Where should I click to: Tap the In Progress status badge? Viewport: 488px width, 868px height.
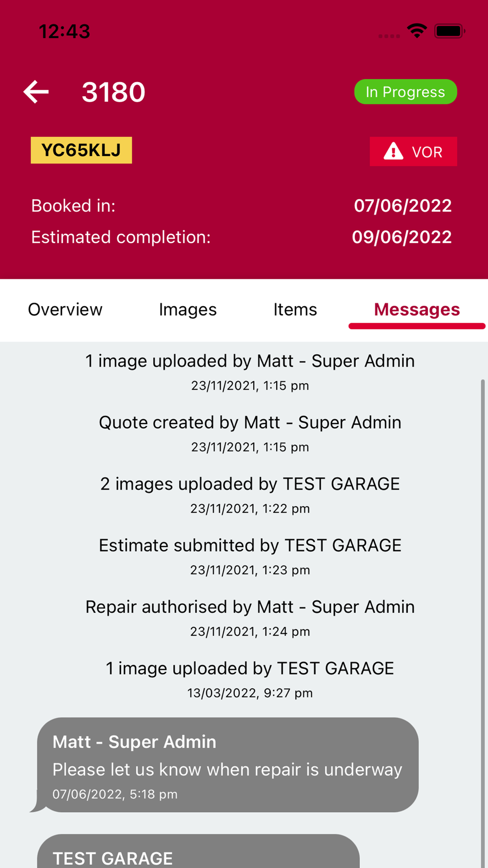[405, 92]
